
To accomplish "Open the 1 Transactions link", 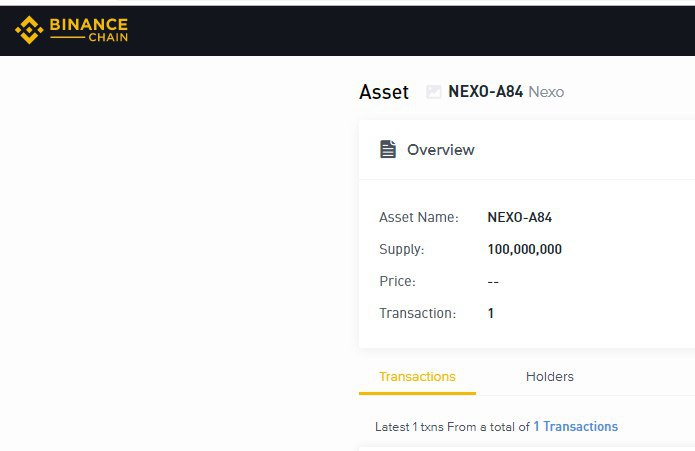I will coord(575,426).
